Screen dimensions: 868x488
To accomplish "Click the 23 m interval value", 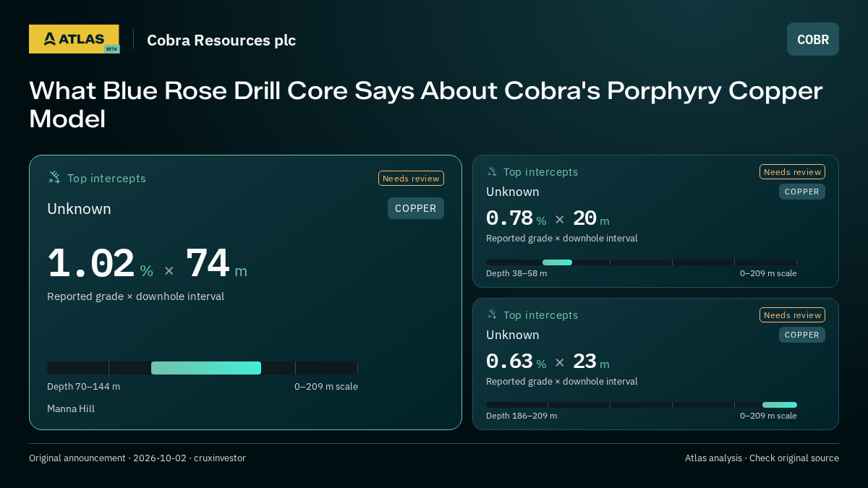I will 591,361.
